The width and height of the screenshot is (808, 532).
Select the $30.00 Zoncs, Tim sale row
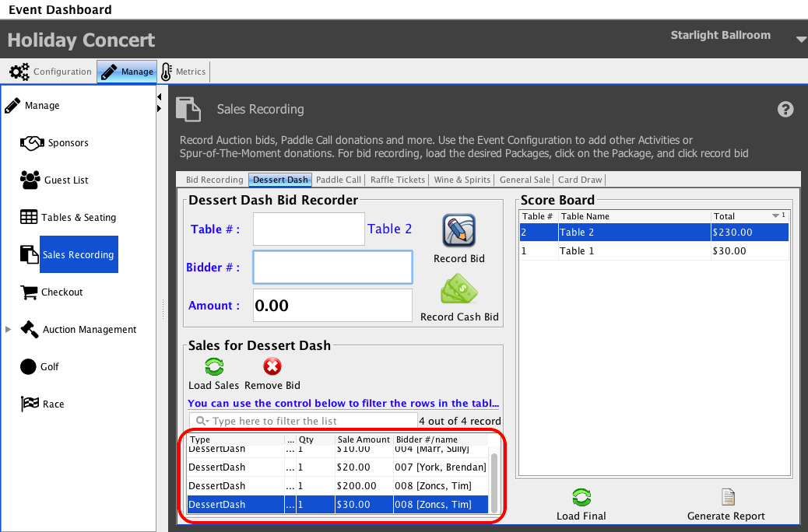tap(338, 504)
